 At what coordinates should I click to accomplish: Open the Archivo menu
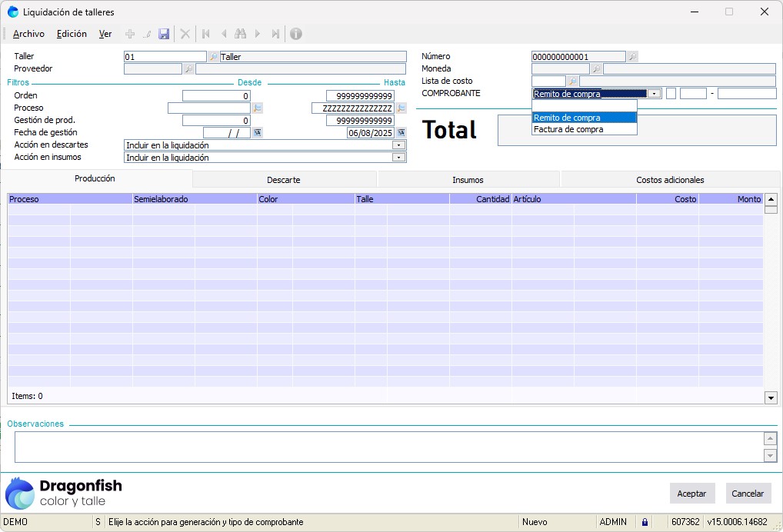tap(28, 34)
